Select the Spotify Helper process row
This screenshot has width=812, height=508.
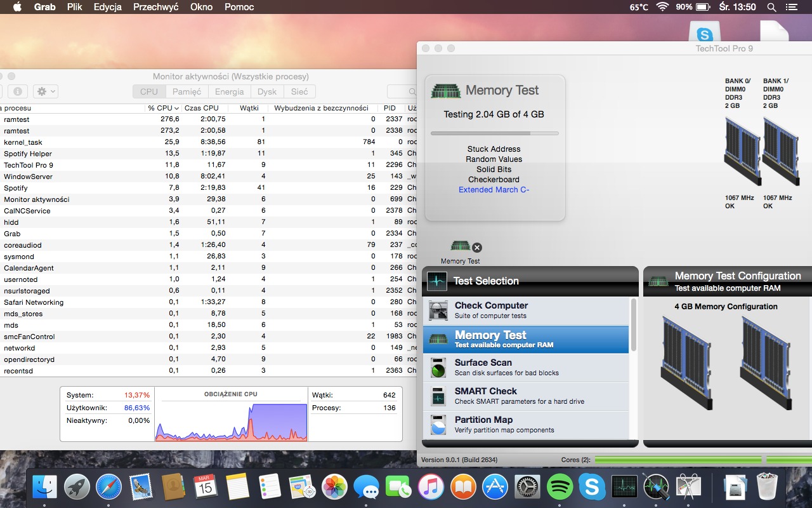click(x=208, y=154)
